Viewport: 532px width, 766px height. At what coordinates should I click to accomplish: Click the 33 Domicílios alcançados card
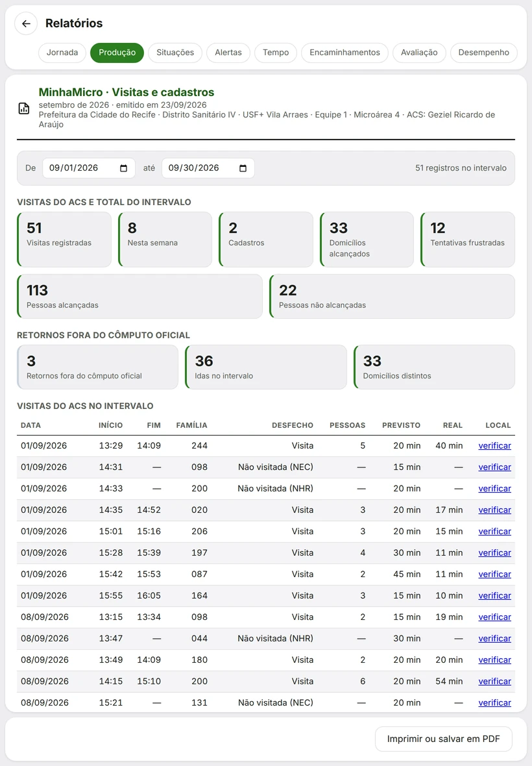coord(367,240)
